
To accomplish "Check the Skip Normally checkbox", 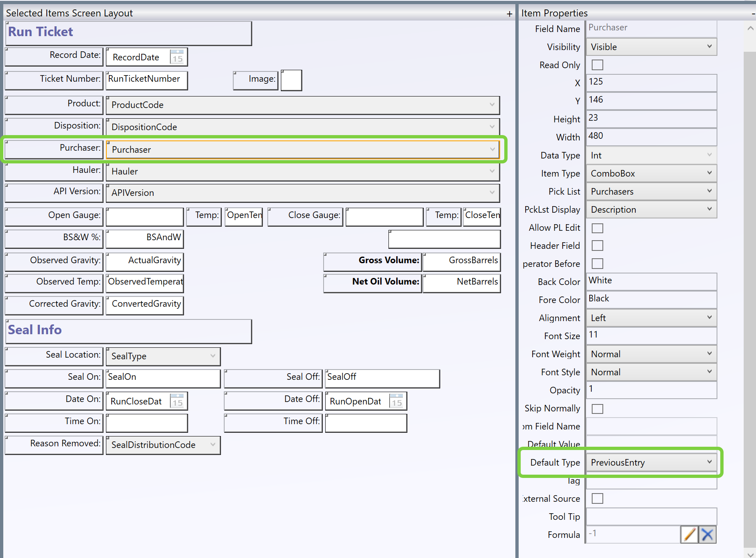I will pyautogui.click(x=597, y=409).
